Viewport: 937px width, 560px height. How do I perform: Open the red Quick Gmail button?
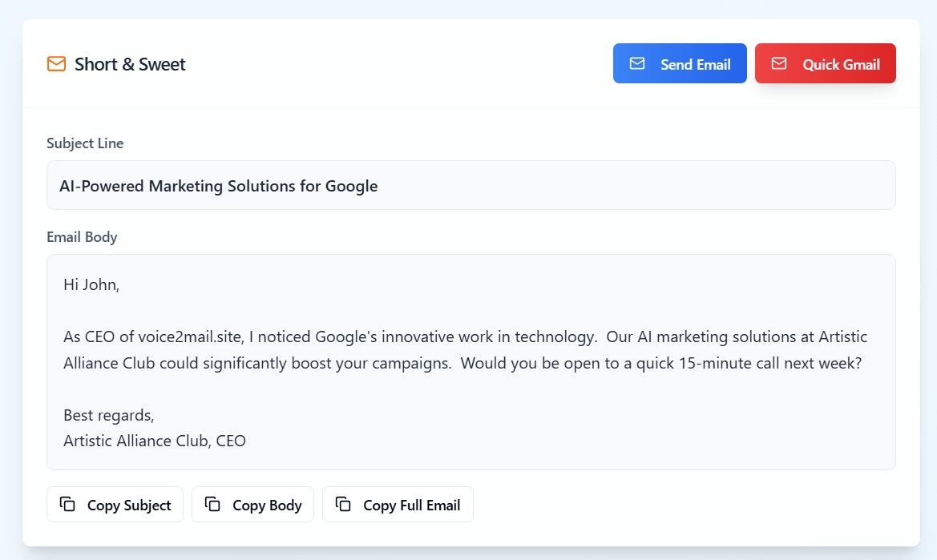point(825,63)
